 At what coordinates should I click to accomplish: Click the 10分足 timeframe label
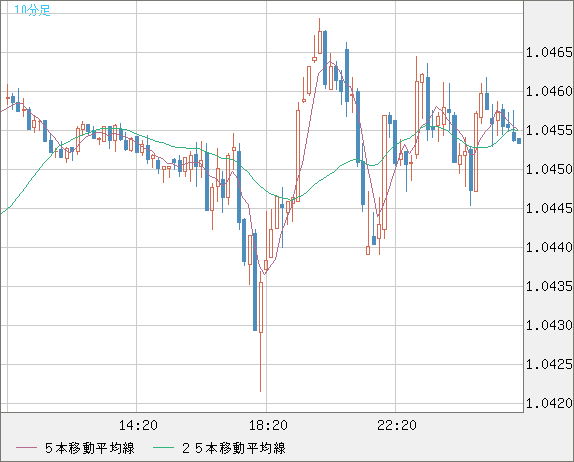click(32, 10)
